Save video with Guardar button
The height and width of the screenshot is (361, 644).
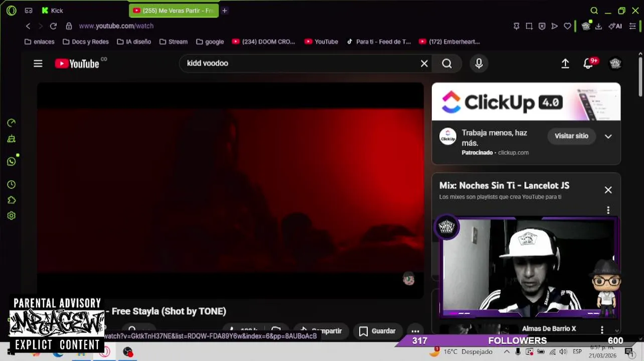(x=377, y=331)
